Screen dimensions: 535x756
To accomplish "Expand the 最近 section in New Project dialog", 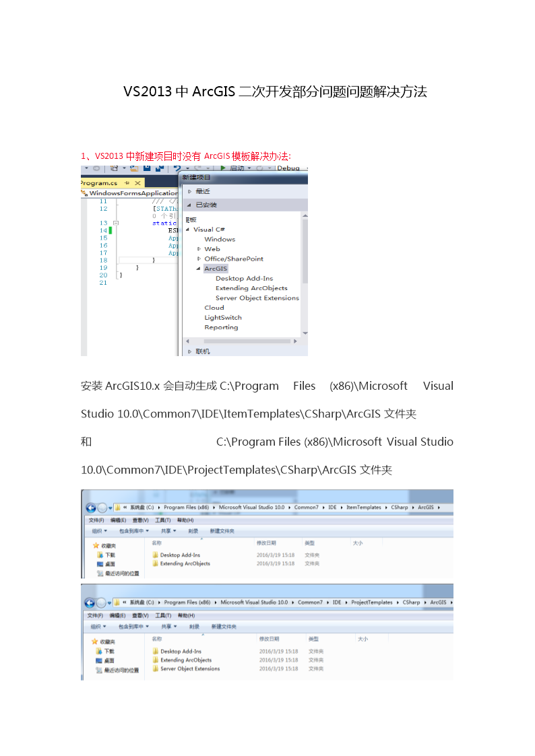I will click(189, 191).
